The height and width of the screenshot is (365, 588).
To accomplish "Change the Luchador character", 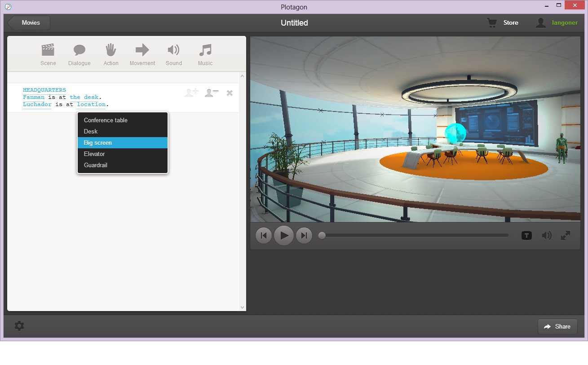I will [x=37, y=104].
